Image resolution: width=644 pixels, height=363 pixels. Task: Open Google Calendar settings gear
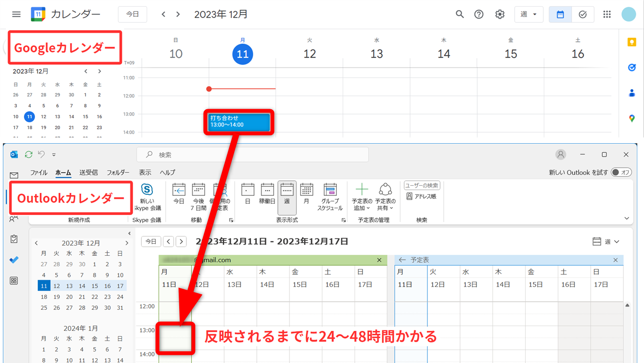pos(500,14)
